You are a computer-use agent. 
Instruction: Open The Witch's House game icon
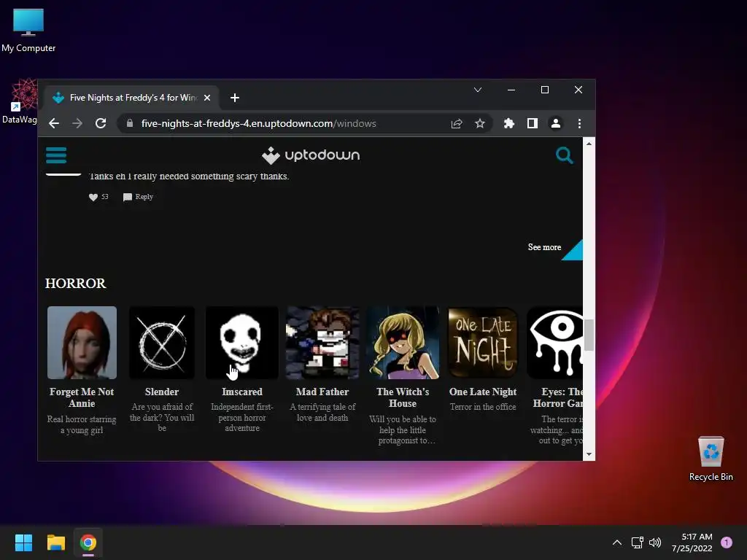(403, 343)
